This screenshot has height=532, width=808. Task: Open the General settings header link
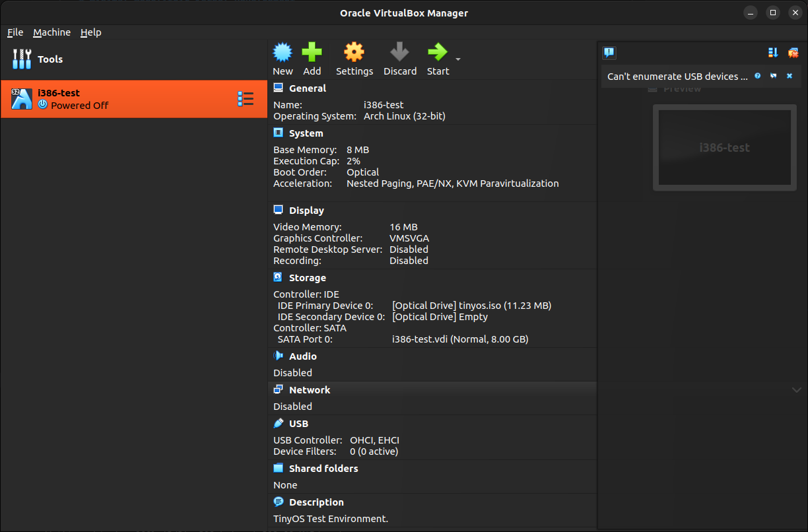coord(308,88)
